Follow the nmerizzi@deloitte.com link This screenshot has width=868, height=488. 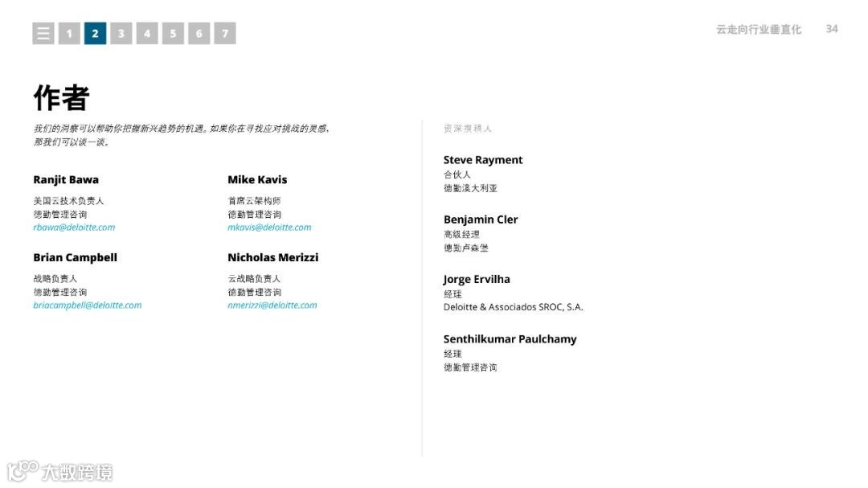click(x=272, y=306)
